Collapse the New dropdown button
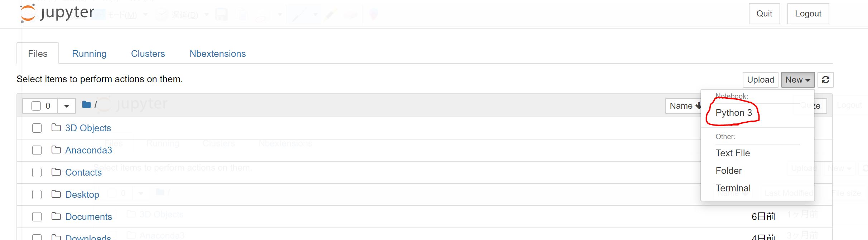Screen dimensions: 868x240 (x=797, y=80)
